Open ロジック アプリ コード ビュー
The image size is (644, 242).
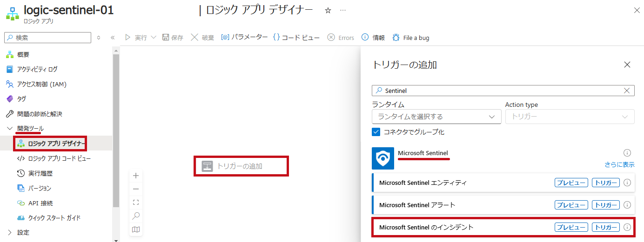pyautogui.click(x=60, y=158)
